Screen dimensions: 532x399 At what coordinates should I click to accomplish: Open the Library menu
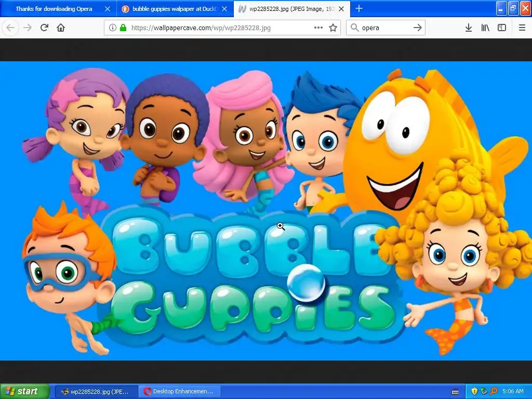(x=485, y=28)
